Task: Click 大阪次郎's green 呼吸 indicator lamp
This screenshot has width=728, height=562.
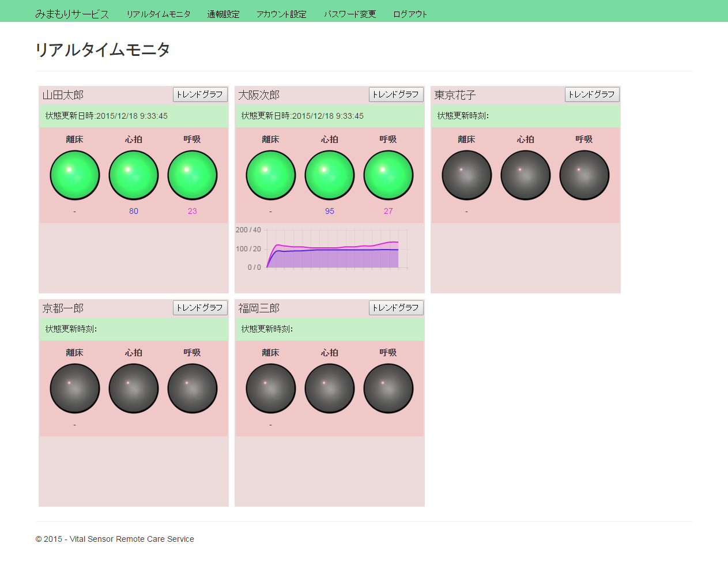Action: (x=388, y=175)
